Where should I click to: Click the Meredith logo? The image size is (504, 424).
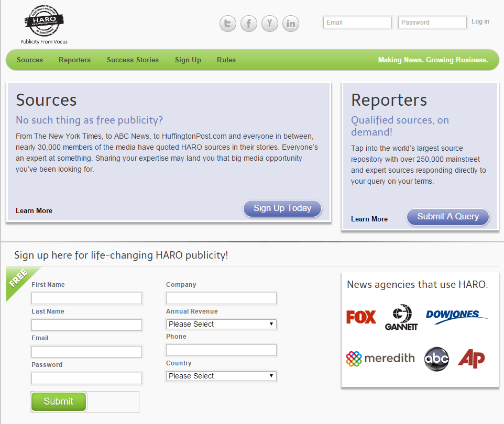point(380,359)
